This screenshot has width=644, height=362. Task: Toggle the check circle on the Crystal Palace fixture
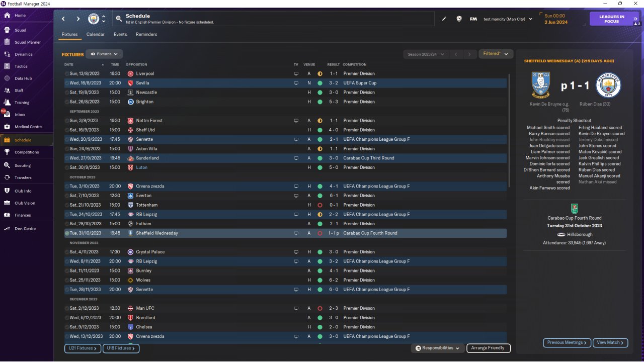pyautogui.click(x=67, y=252)
